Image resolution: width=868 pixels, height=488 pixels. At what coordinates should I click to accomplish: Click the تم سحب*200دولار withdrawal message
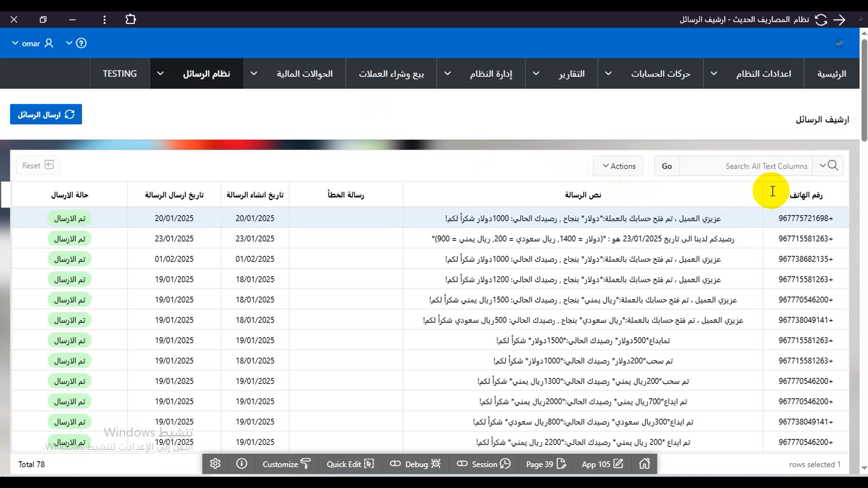click(583, 361)
